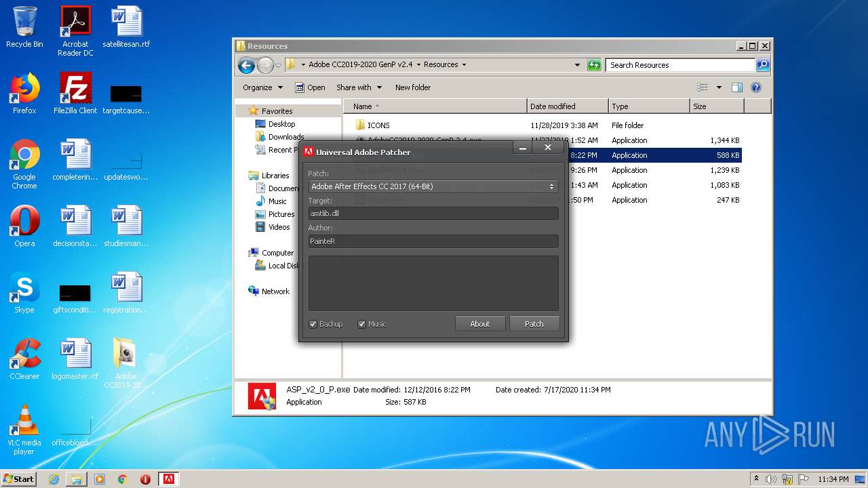Toggle the Music checkbox in patcher

(x=362, y=324)
